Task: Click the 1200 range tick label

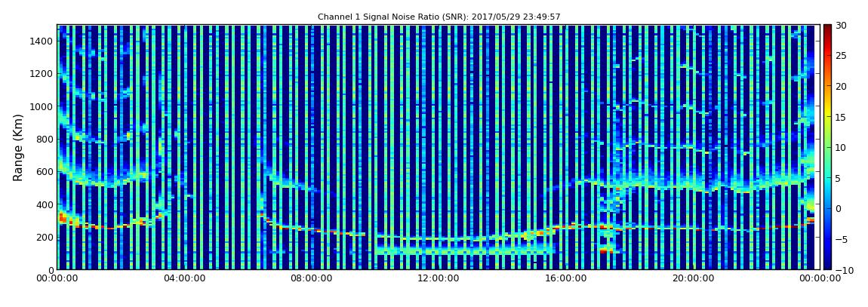Action: point(42,74)
